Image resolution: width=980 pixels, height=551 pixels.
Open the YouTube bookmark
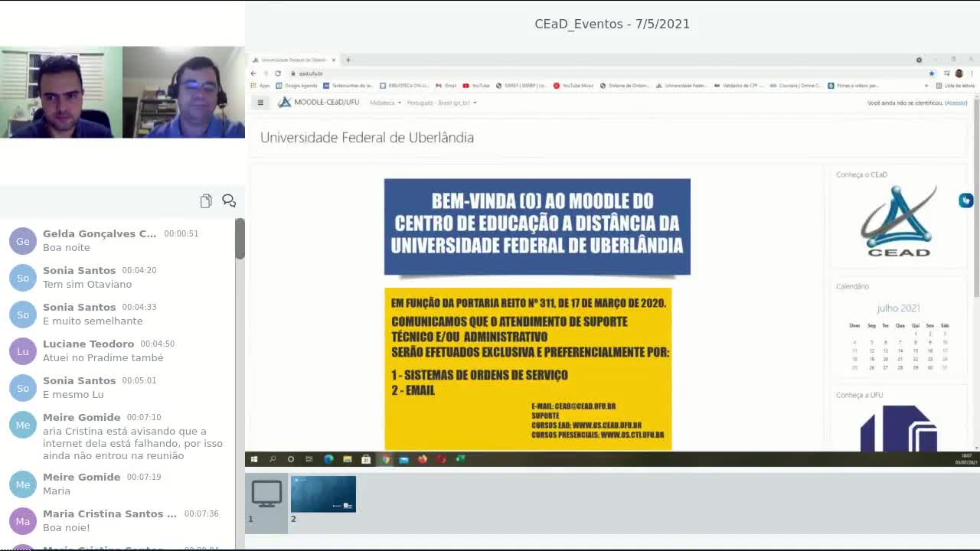(476, 86)
